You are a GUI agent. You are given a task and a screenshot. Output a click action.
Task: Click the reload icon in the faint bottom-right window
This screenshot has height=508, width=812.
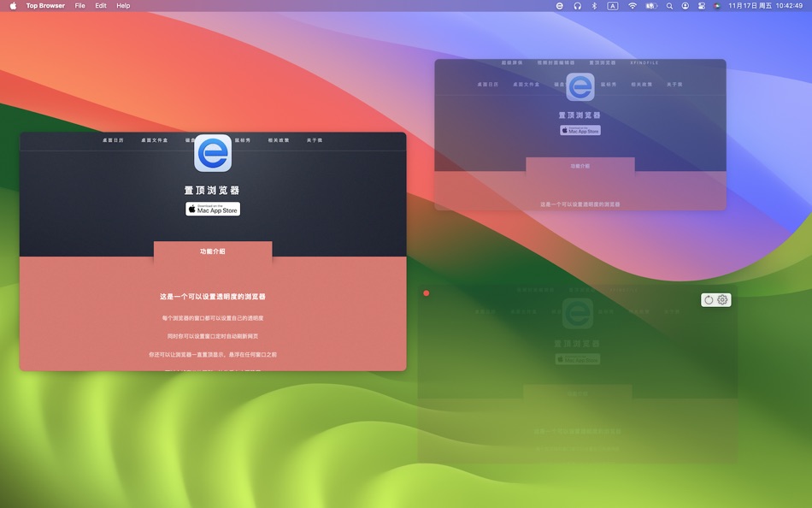[709, 299]
